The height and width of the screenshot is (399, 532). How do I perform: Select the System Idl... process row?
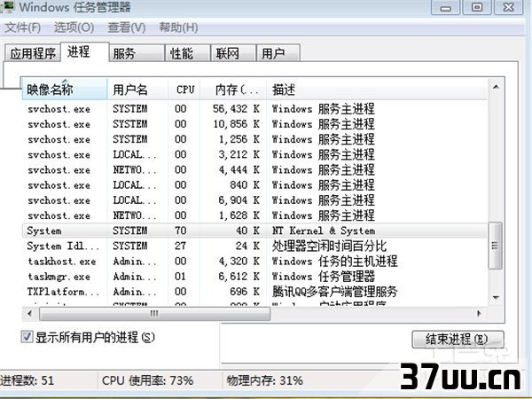click(x=254, y=246)
